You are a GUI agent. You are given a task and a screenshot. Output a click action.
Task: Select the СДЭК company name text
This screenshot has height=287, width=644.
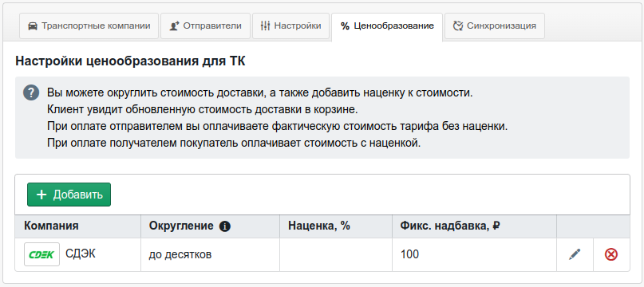pos(81,254)
